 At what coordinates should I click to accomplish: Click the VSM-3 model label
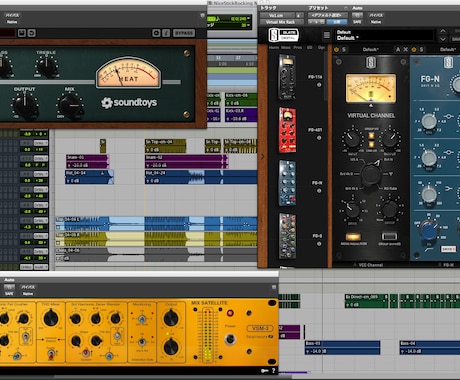pos(260,328)
